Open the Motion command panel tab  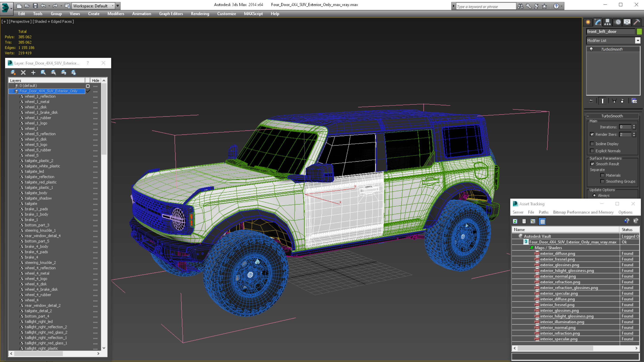coord(617,22)
